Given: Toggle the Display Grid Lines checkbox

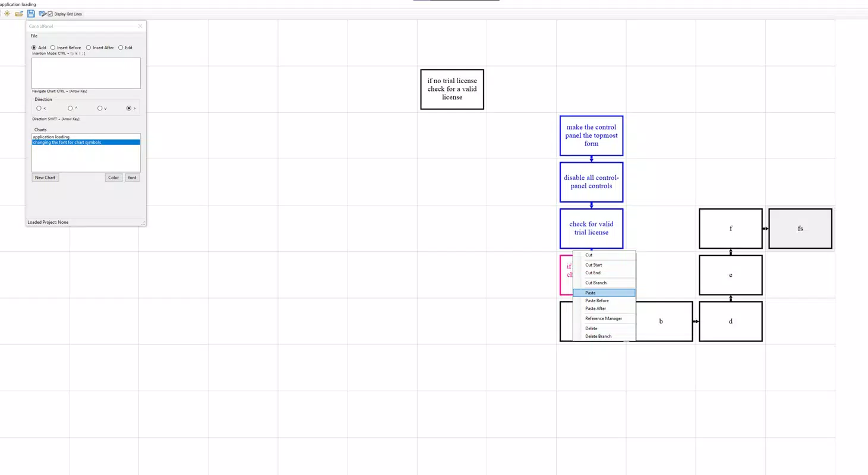Looking at the screenshot, I should (x=50, y=14).
